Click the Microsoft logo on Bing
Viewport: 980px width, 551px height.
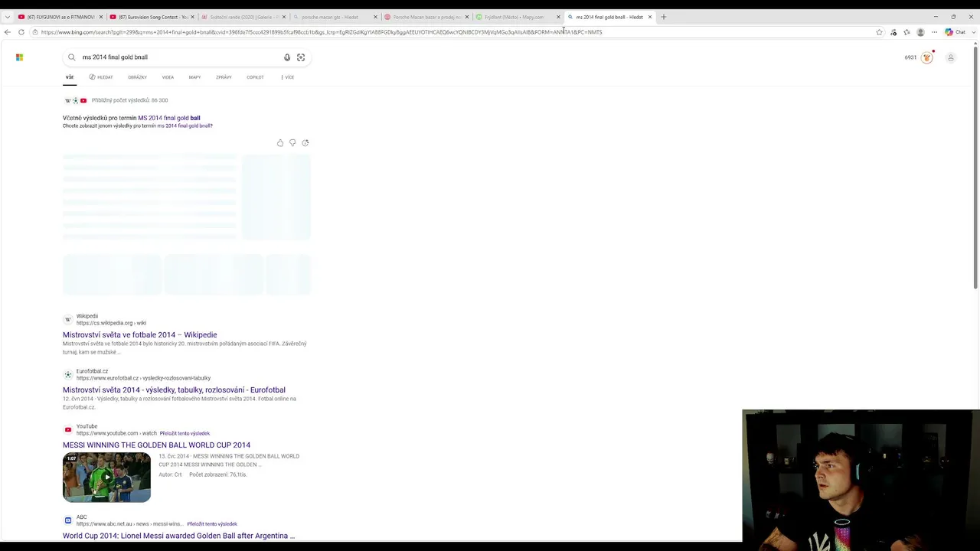(x=19, y=57)
